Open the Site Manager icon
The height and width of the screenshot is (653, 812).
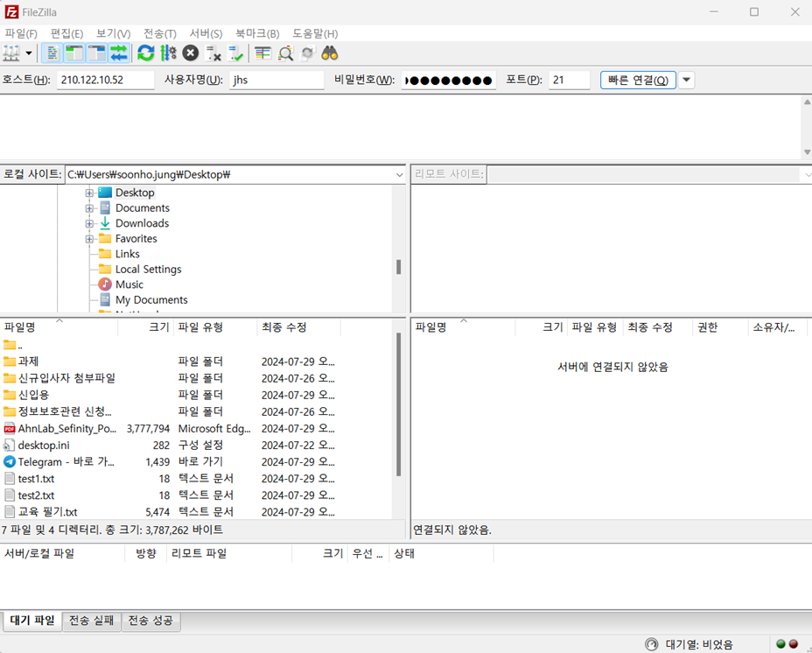(11, 53)
